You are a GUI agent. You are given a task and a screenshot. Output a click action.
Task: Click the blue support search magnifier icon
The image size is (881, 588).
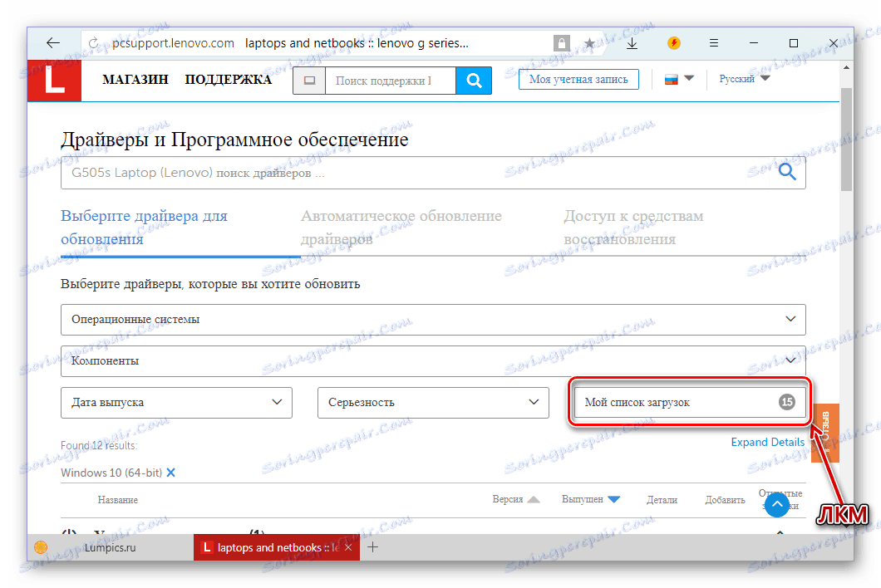point(474,81)
